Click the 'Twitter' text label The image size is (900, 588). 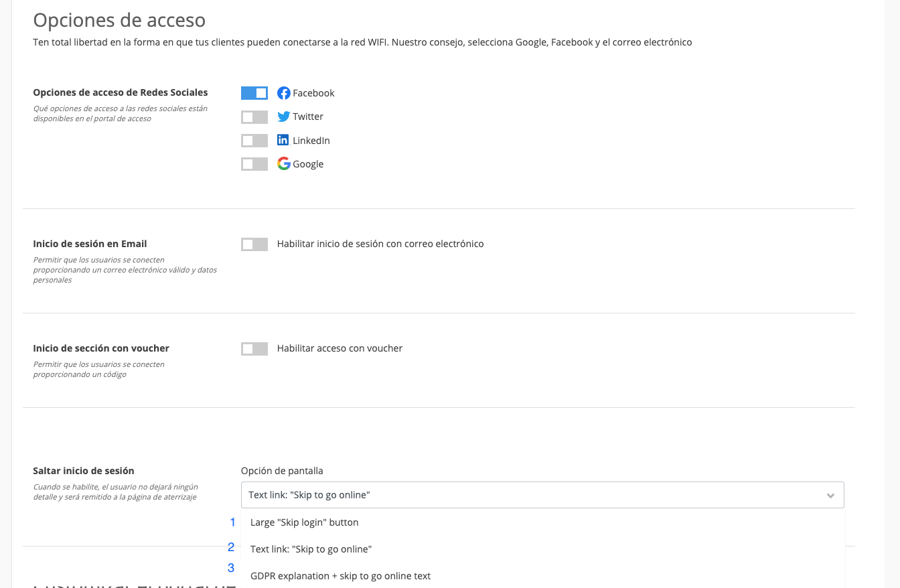[308, 117]
